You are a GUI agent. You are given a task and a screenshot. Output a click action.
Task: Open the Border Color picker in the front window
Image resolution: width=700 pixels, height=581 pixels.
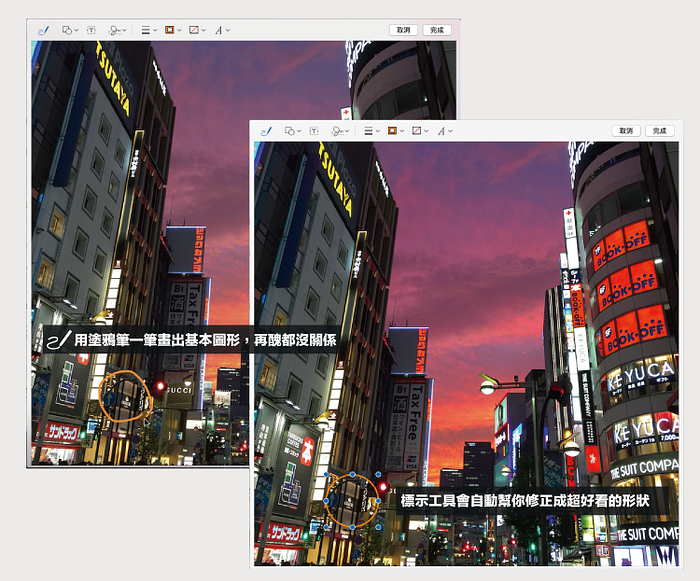tap(393, 131)
